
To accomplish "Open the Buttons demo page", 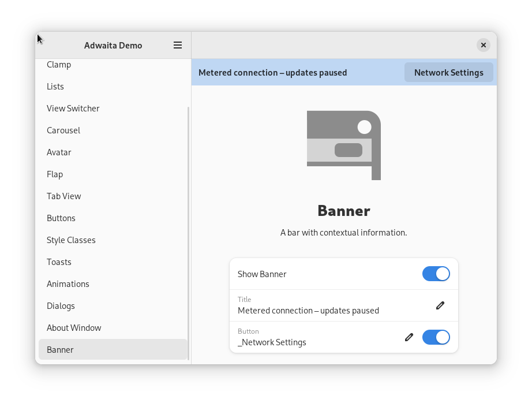I will (113, 218).
